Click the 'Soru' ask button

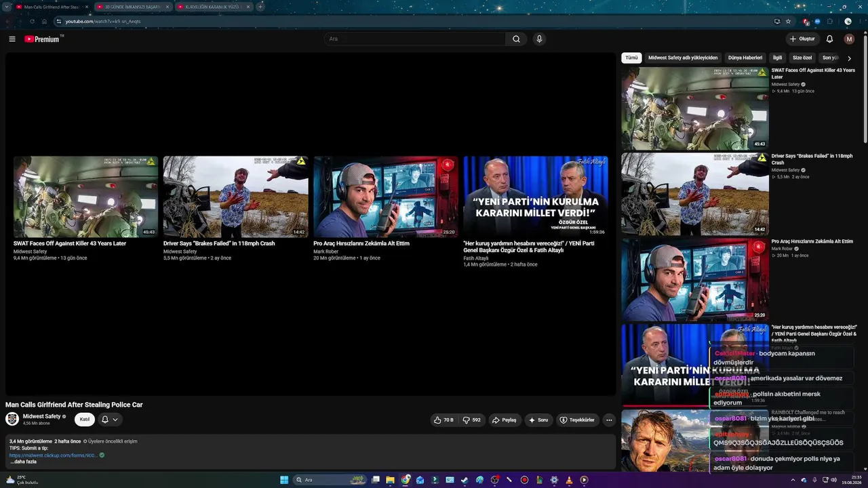point(538,420)
